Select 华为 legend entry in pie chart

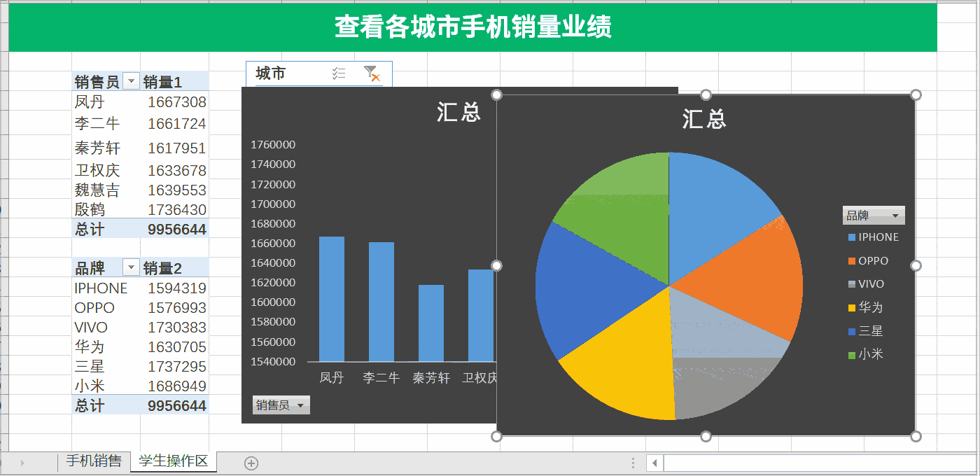(866, 307)
